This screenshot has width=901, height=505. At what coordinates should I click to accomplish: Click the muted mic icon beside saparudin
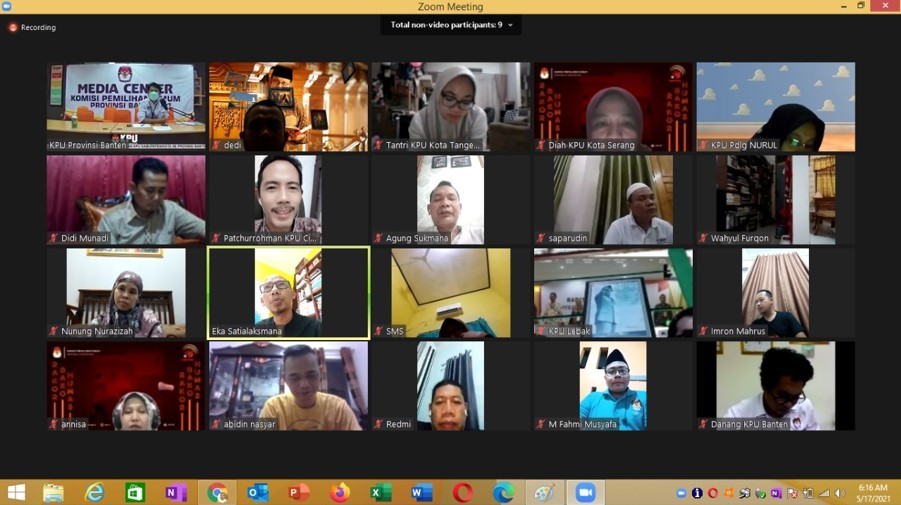pyautogui.click(x=541, y=239)
